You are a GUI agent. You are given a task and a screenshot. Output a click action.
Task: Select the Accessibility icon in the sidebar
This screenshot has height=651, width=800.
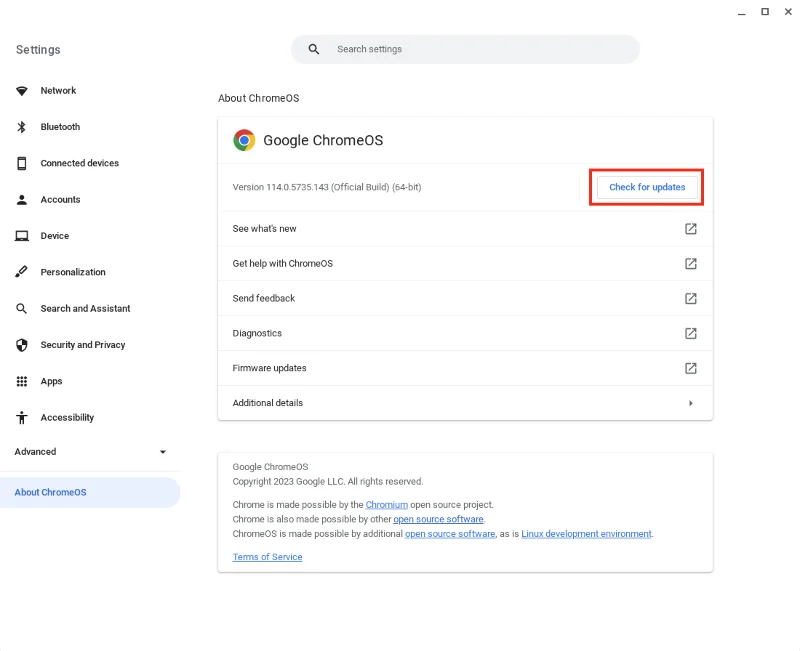[21, 417]
